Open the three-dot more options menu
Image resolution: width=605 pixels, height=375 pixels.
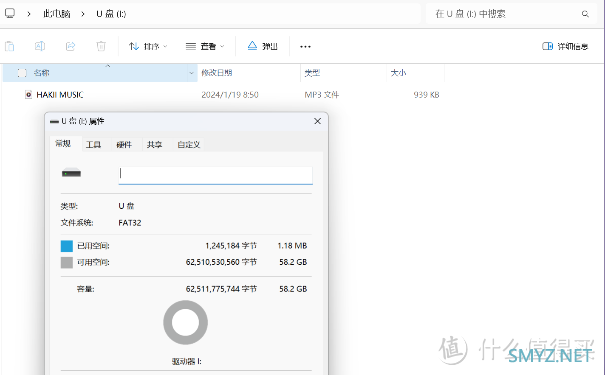coord(305,47)
